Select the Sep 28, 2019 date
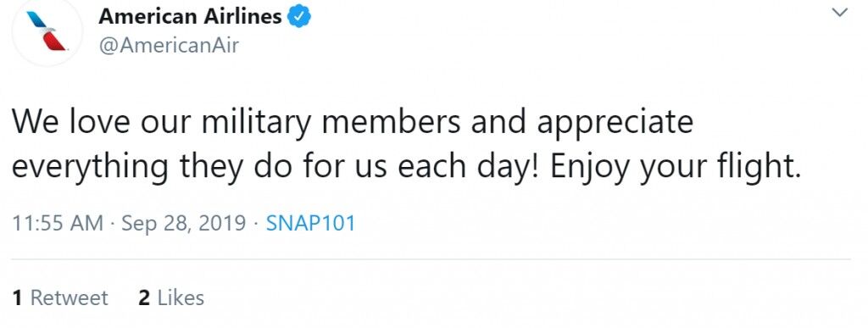This screenshot has width=868, height=328. (x=183, y=224)
